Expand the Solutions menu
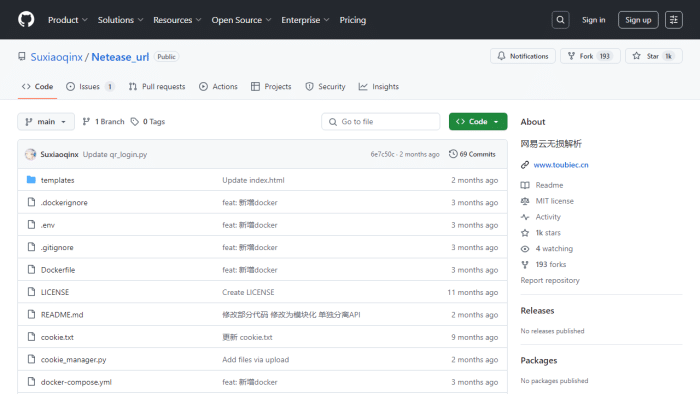700x394 pixels. 121,20
